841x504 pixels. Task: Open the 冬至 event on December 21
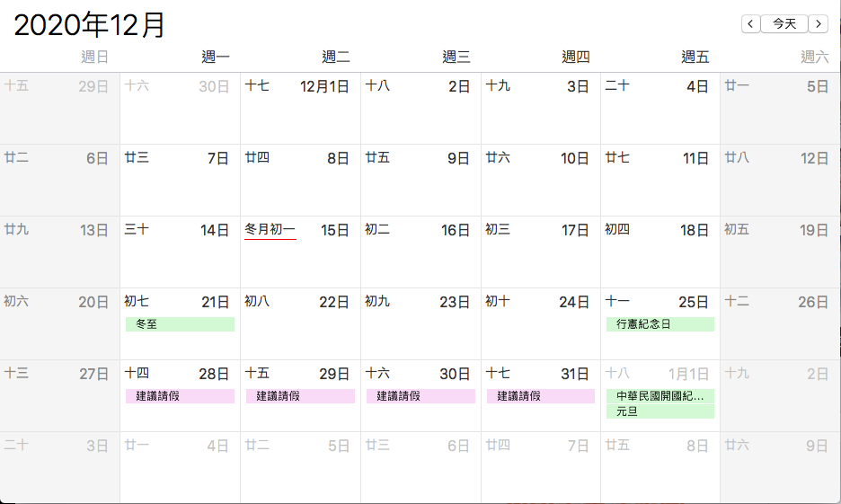click(x=180, y=323)
